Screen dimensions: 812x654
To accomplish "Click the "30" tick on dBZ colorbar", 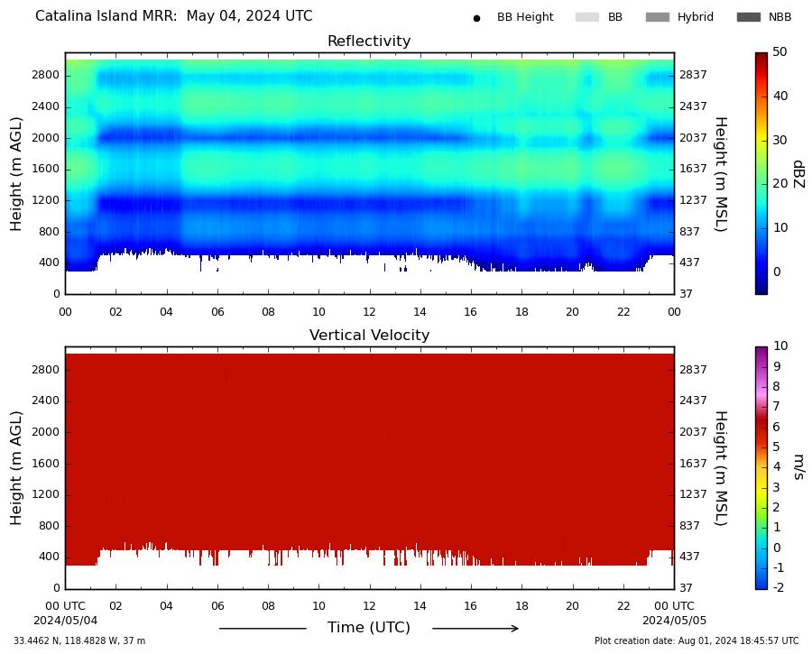I will (x=780, y=140).
